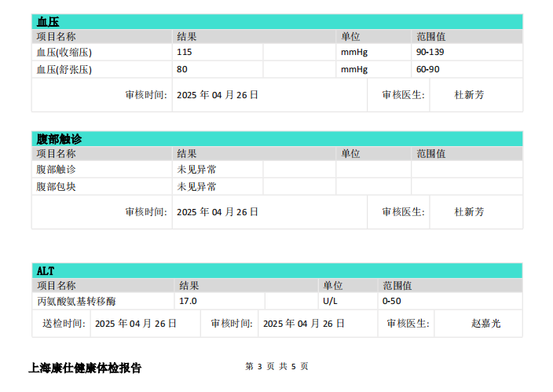Click the date next to 送检时间
The width and height of the screenshot is (553, 392).
(136, 323)
